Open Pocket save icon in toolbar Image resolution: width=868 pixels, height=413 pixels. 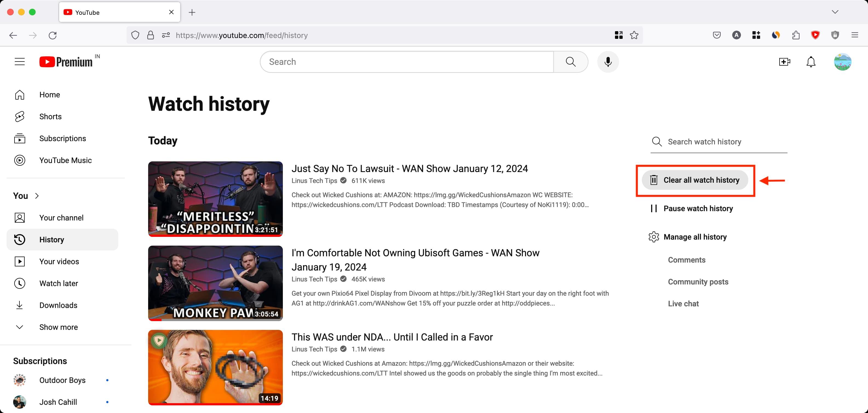(x=717, y=35)
